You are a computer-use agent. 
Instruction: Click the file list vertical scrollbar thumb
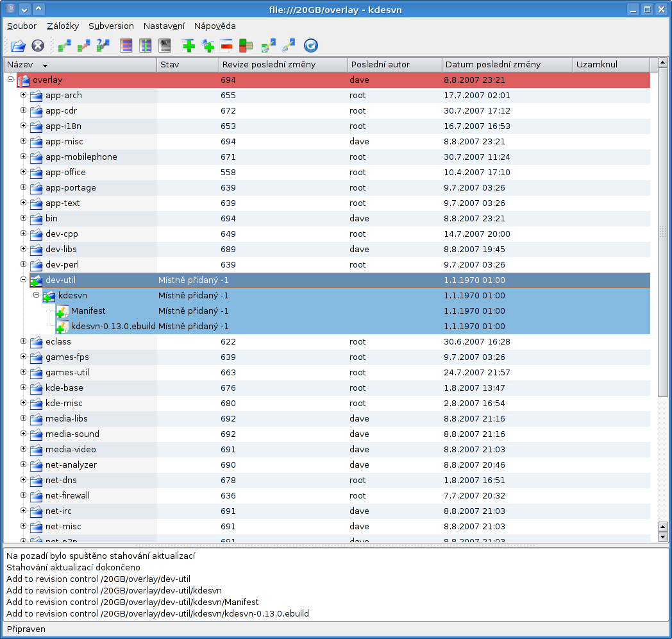point(662,232)
